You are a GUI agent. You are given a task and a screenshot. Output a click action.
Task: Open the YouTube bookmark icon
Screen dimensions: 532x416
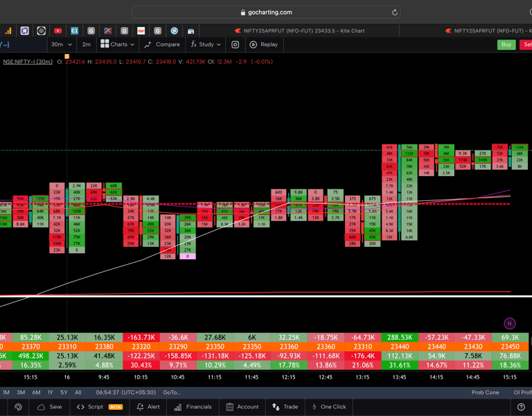click(x=57, y=31)
